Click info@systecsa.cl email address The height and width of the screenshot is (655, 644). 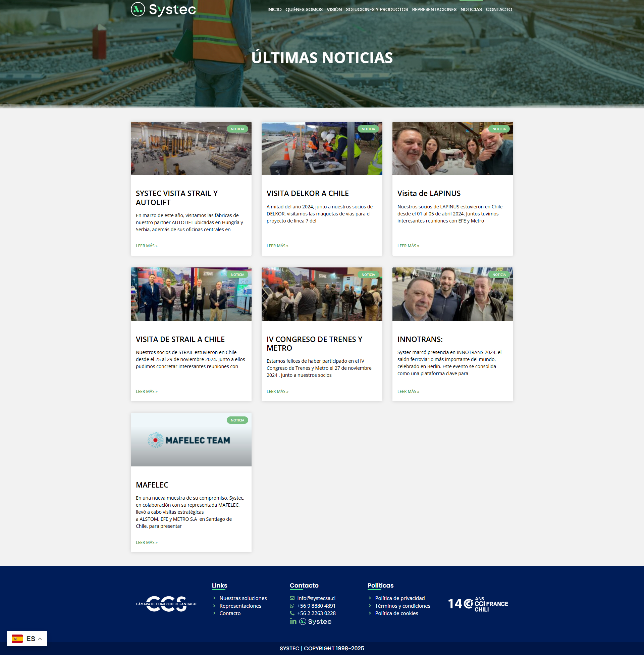316,598
